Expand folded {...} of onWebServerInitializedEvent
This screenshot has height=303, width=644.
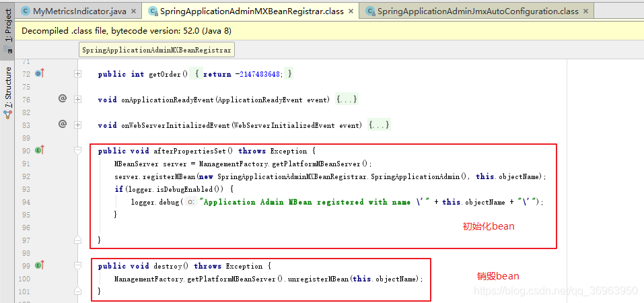379,125
